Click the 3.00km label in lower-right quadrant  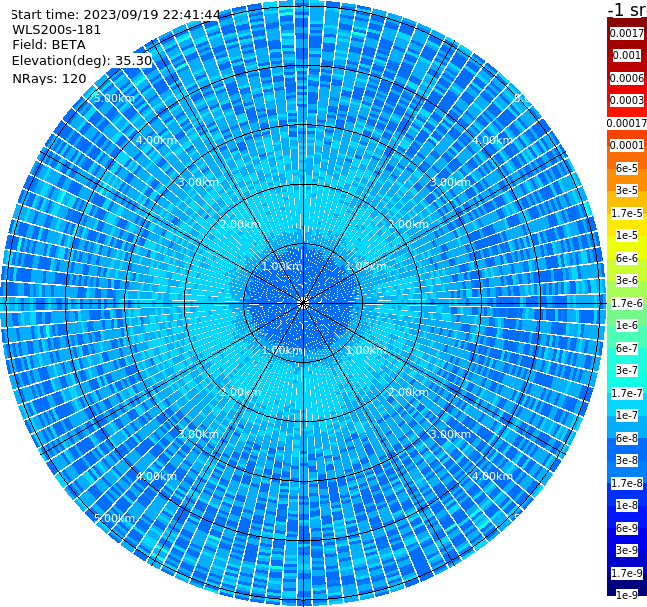click(x=450, y=434)
